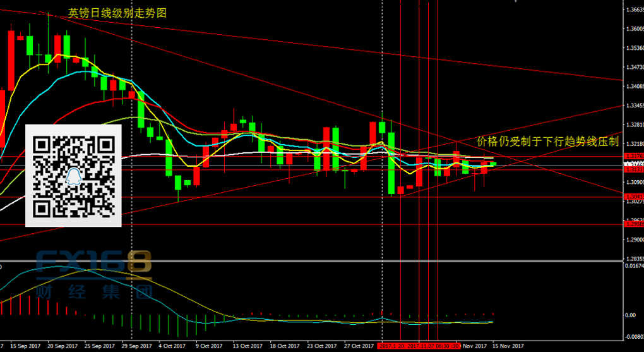Select the 4 Oct 2017 date label

172,346
